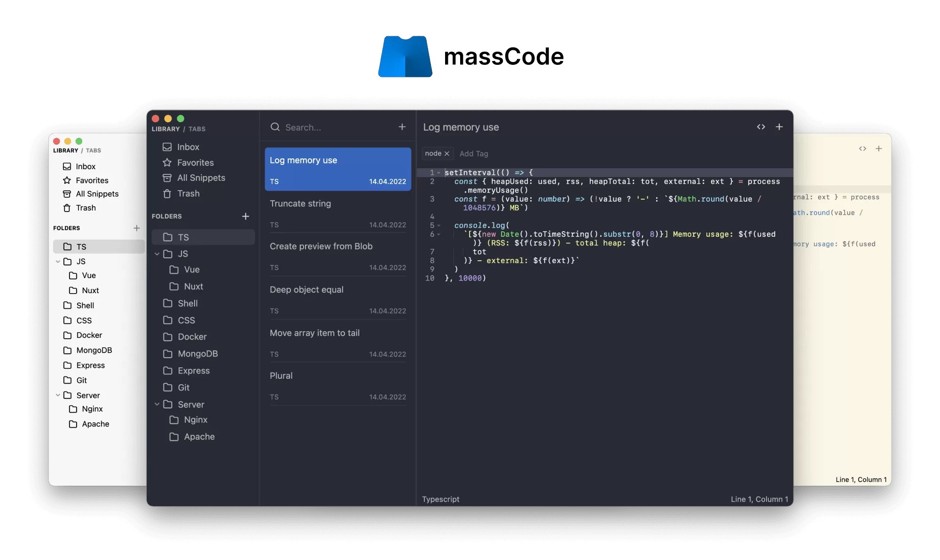Open the Trash
The width and height of the screenshot is (940, 560).
[188, 194]
